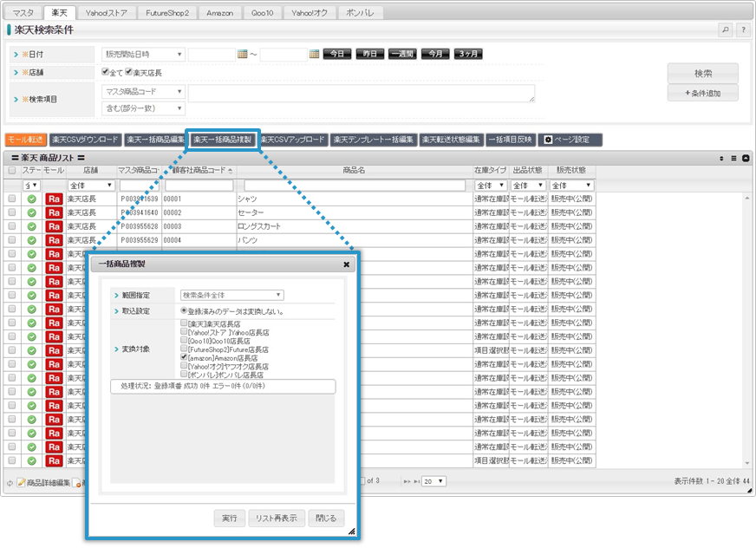
Task: Click the refresh icon in list footer
Action: tap(10, 483)
